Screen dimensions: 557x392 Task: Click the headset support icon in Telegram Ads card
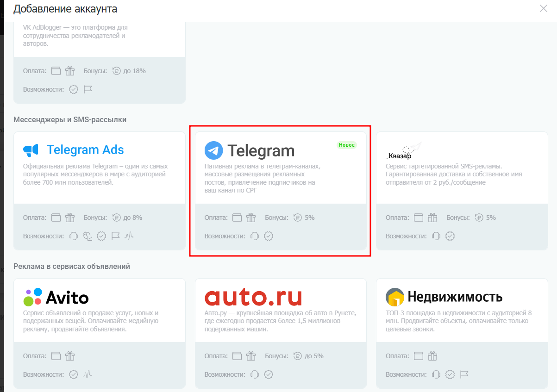coord(74,236)
